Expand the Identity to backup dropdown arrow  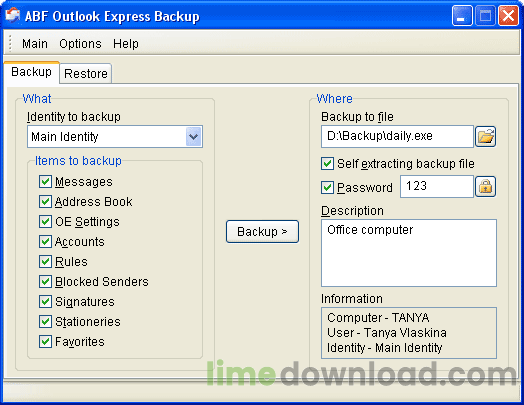pos(194,137)
